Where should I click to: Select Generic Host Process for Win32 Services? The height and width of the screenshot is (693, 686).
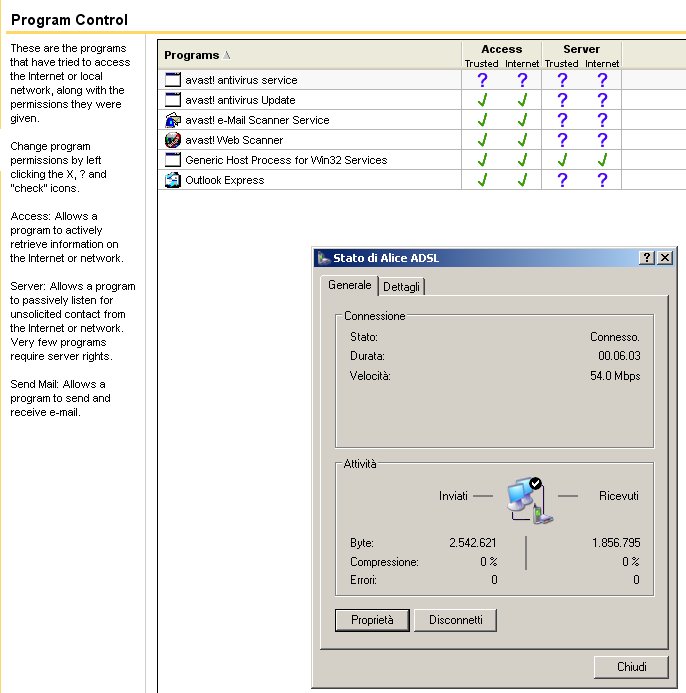coord(286,160)
